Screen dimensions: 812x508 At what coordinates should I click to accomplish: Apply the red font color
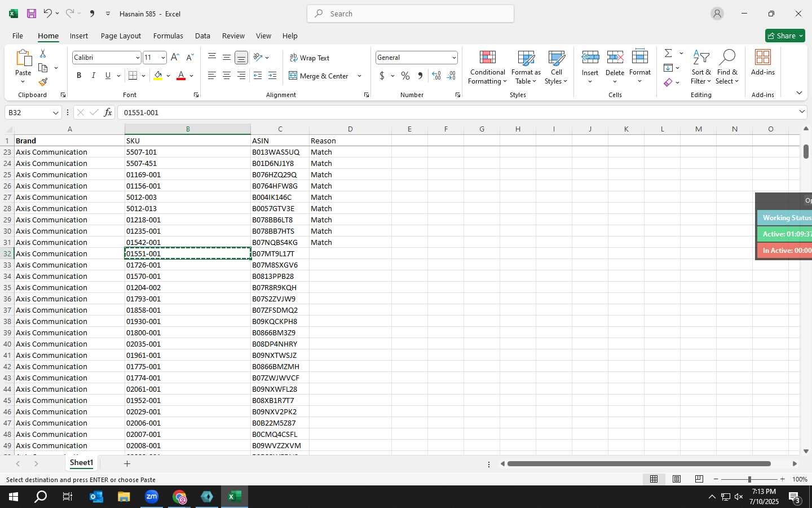181,76
